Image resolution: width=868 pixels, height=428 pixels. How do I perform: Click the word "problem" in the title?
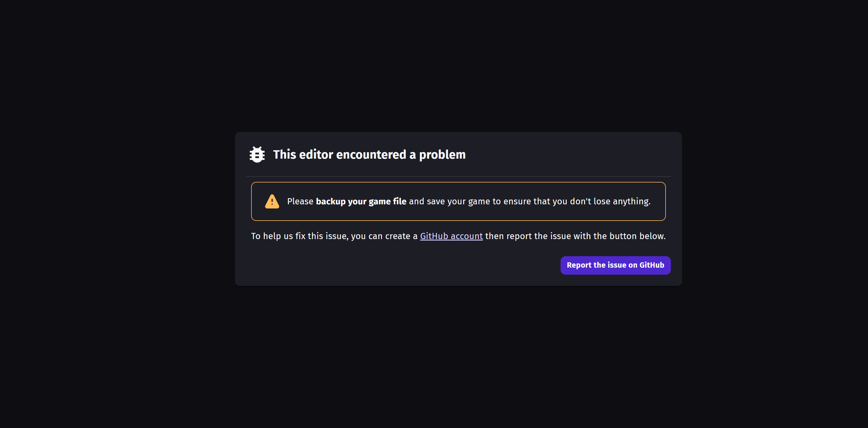pyautogui.click(x=442, y=154)
